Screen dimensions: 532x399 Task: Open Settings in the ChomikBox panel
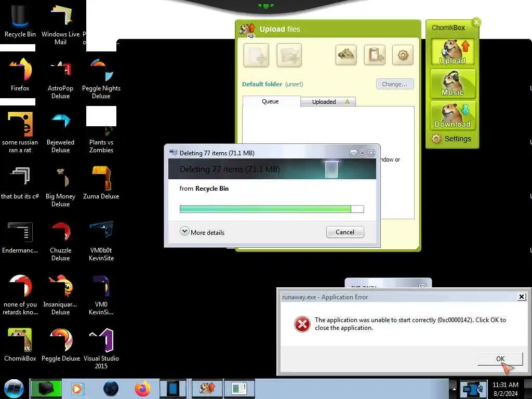pos(451,139)
